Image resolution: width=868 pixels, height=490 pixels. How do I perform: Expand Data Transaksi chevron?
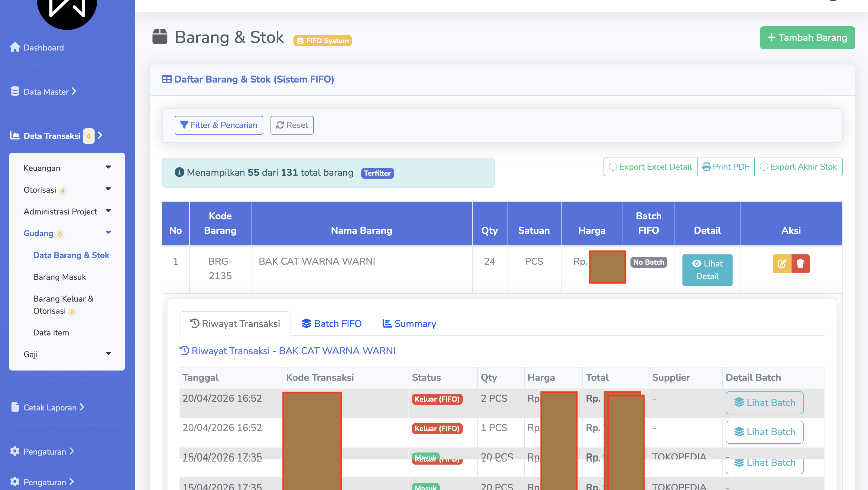[100, 136]
